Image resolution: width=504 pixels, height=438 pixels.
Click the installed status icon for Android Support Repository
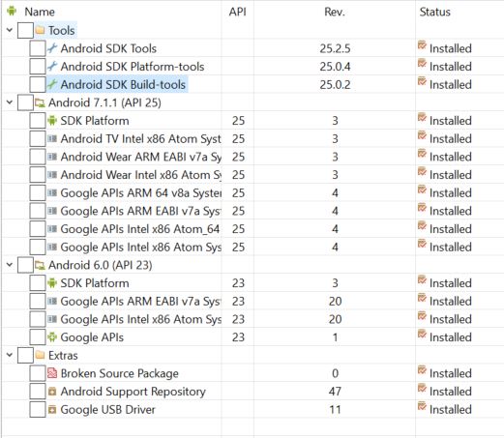(x=422, y=389)
